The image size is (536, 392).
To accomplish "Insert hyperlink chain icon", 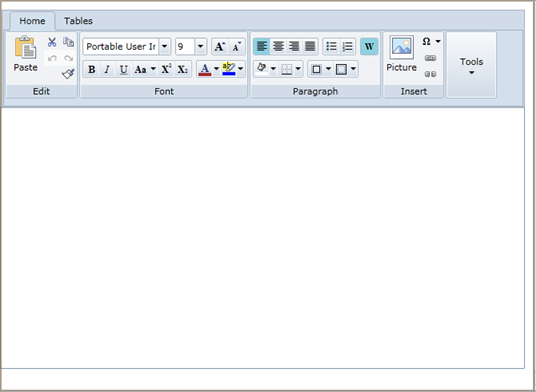I will pos(430,58).
